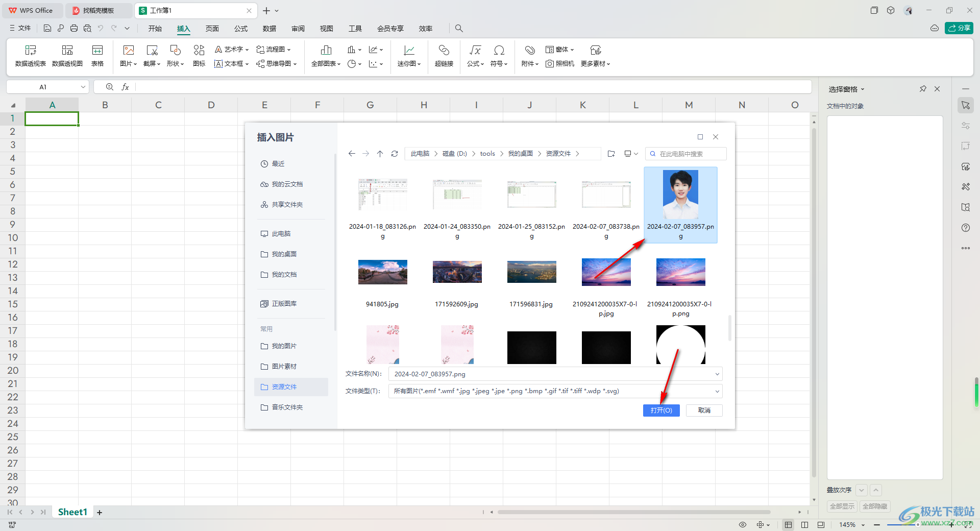This screenshot has width=980, height=531.
Task: Switch to page layout view in status bar
Action: pyautogui.click(x=804, y=525)
